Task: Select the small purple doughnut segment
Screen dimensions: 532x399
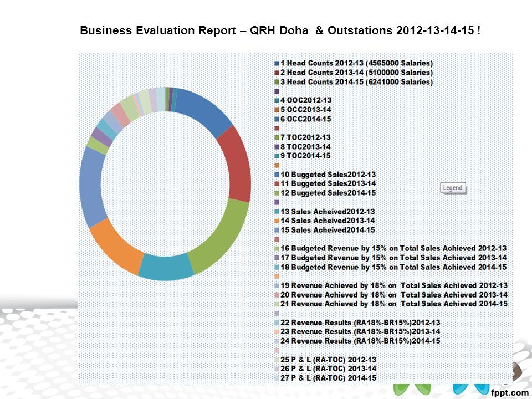Action: tap(101, 137)
